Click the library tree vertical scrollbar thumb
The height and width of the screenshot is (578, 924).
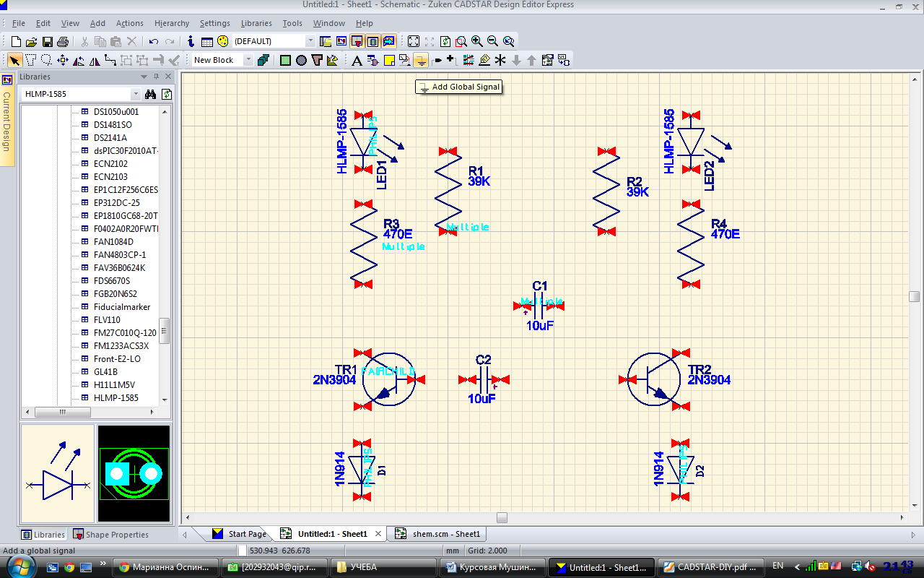click(x=165, y=331)
